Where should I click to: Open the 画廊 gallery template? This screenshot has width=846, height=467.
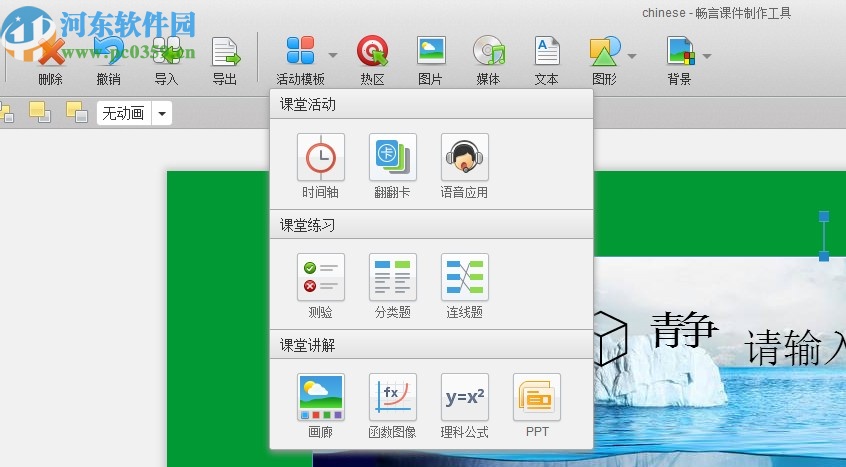[x=321, y=397]
